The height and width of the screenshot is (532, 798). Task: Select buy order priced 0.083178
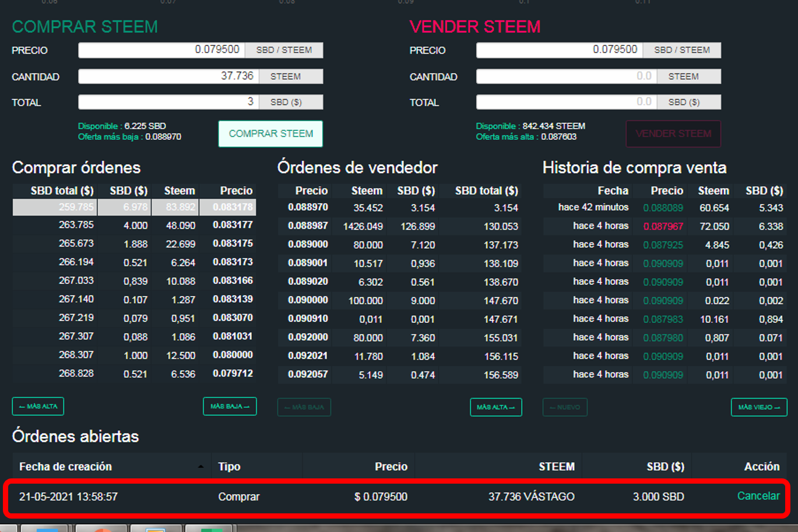(x=134, y=207)
